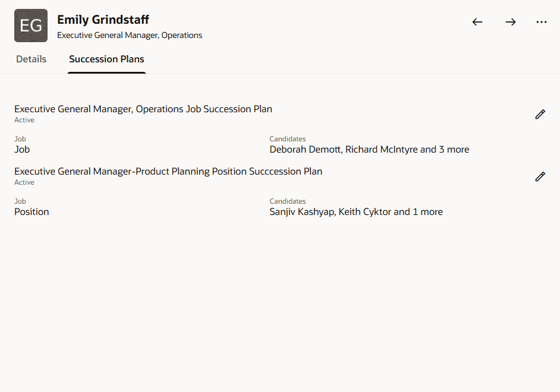This screenshot has height=392, width=560.
Task: Click the EG avatar for Emily Grindstaff
Action: click(x=30, y=26)
